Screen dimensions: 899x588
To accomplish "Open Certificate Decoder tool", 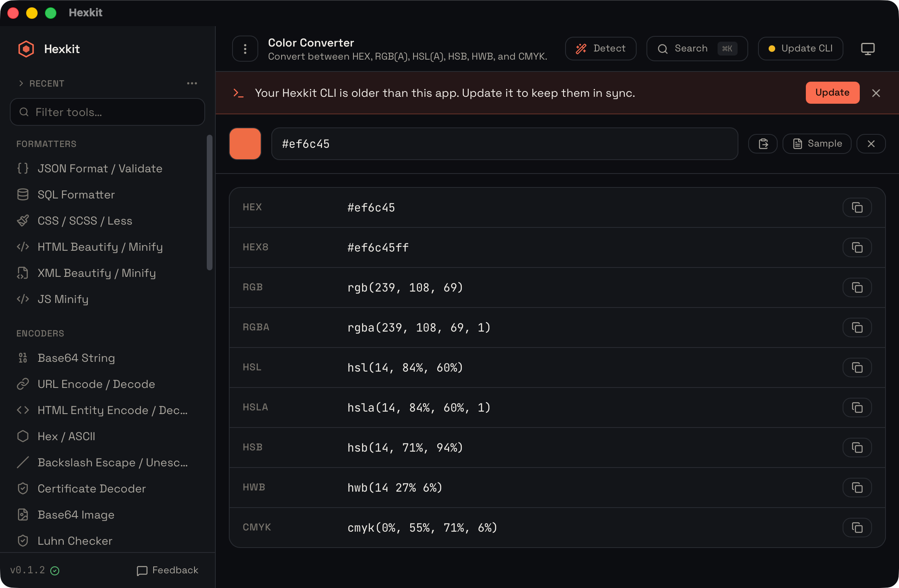I will 107,489.
